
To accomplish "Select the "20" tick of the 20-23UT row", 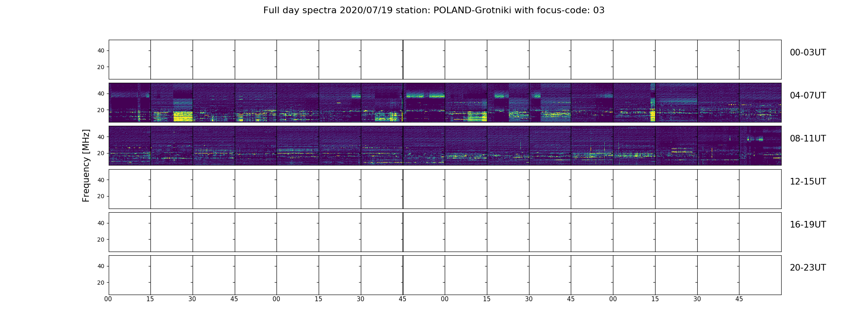I will 100,283.
